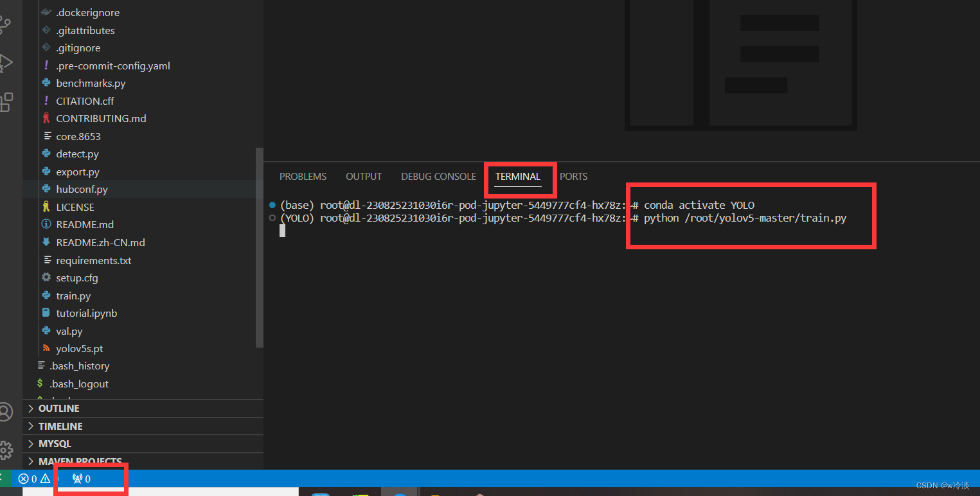
Task: Click the exclamation icon beside CITATION.cff
Action: tap(46, 101)
